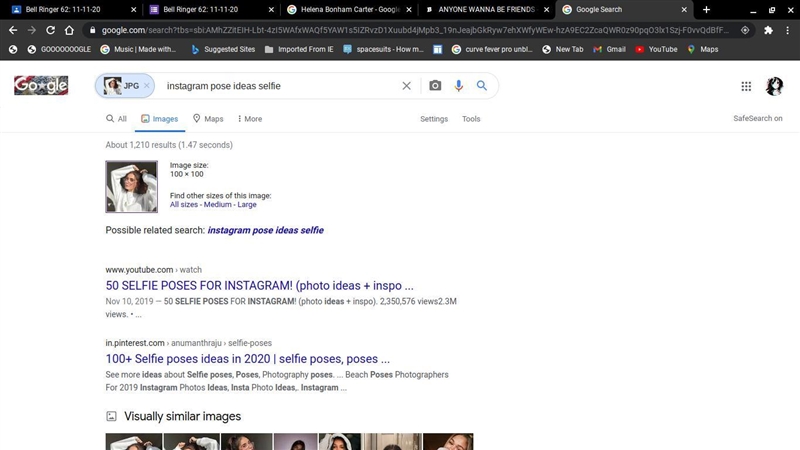This screenshot has height=450, width=800.
Task: Open the Music Made with bookmark
Action: pos(138,49)
